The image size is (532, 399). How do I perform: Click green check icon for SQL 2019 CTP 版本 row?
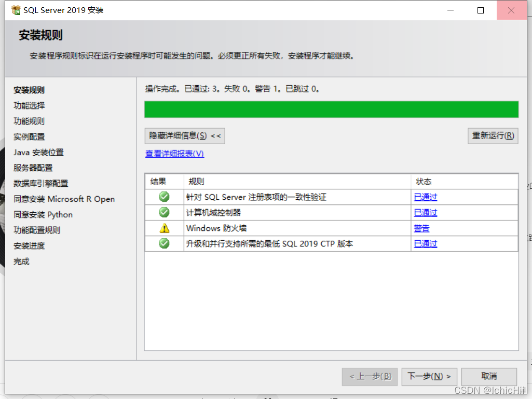point(164,244)
